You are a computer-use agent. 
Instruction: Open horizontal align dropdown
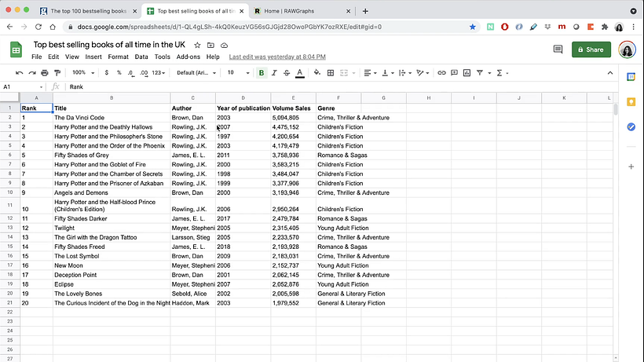pyautogui.click(x=370, y=73)
